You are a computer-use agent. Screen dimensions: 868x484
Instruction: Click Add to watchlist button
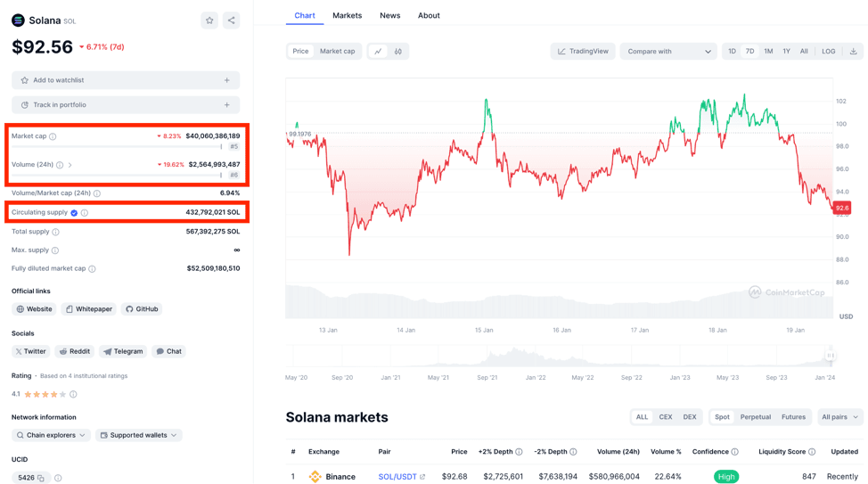click(x=126, y=80)
